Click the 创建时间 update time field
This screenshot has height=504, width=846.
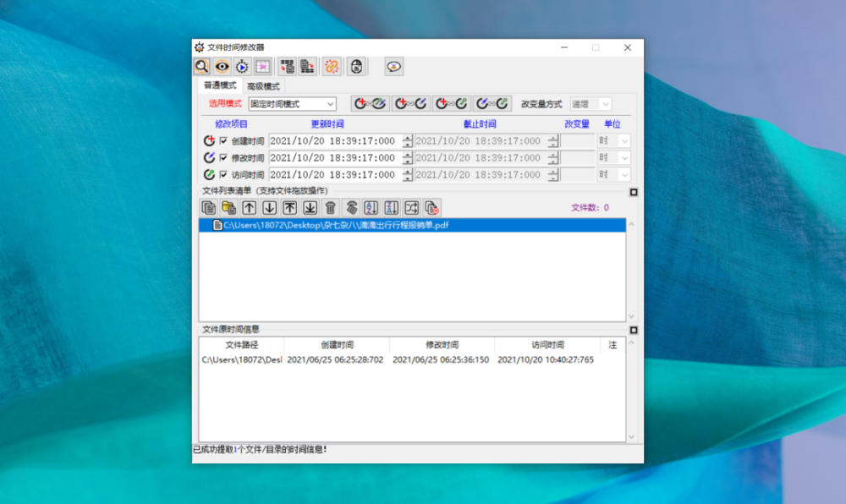coord(336,140)
